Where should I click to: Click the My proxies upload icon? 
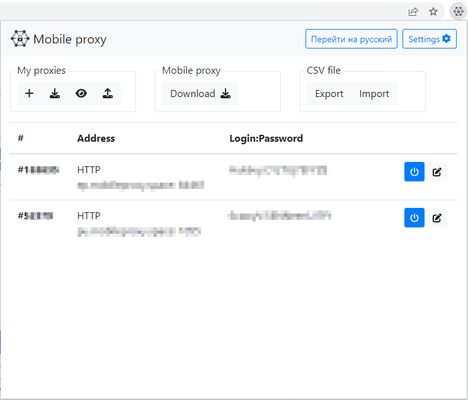point(108,93)
